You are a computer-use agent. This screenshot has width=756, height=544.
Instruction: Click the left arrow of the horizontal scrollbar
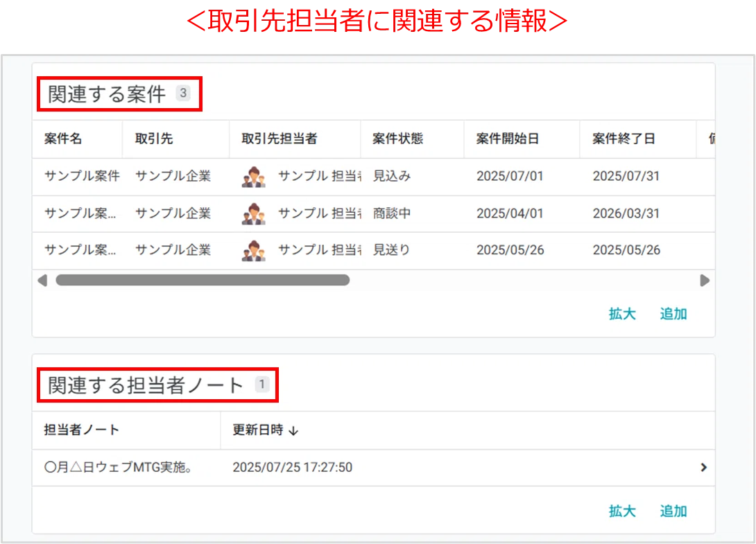(42, 281)
